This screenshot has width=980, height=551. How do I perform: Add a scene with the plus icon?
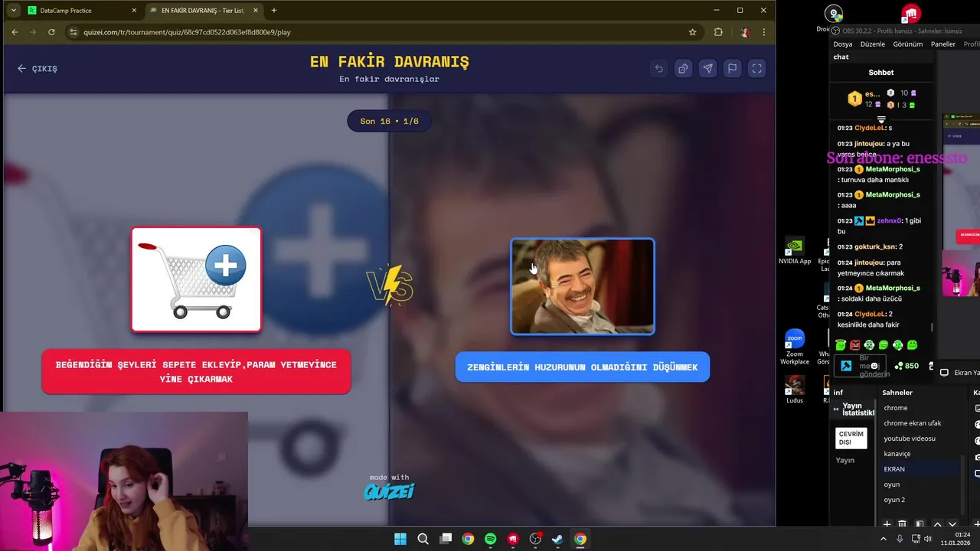point(887,524)
